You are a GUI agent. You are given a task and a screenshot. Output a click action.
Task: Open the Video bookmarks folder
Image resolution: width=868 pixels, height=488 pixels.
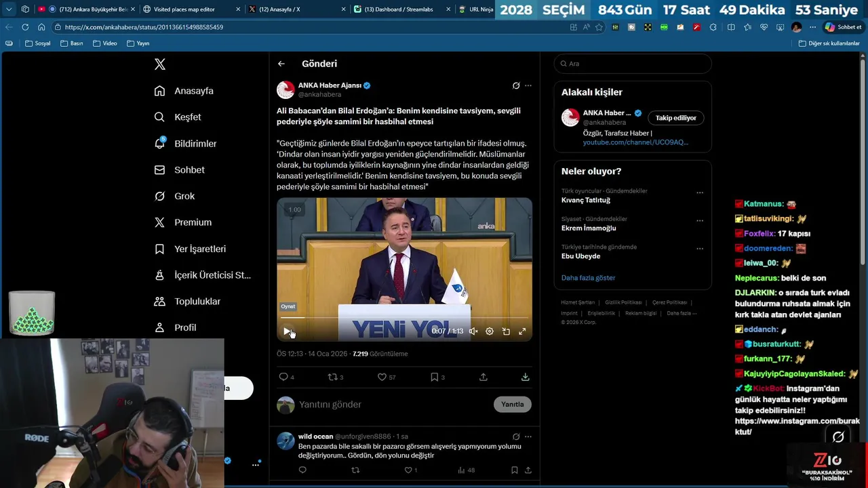click(x=105, y=43)
